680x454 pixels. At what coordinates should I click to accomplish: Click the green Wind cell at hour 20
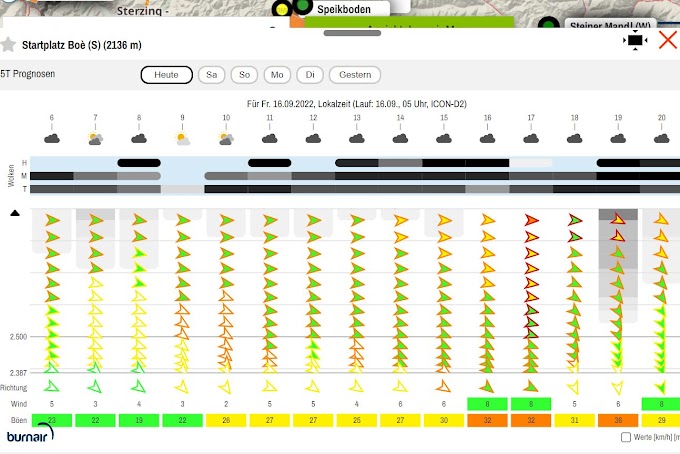pos(661,404)
